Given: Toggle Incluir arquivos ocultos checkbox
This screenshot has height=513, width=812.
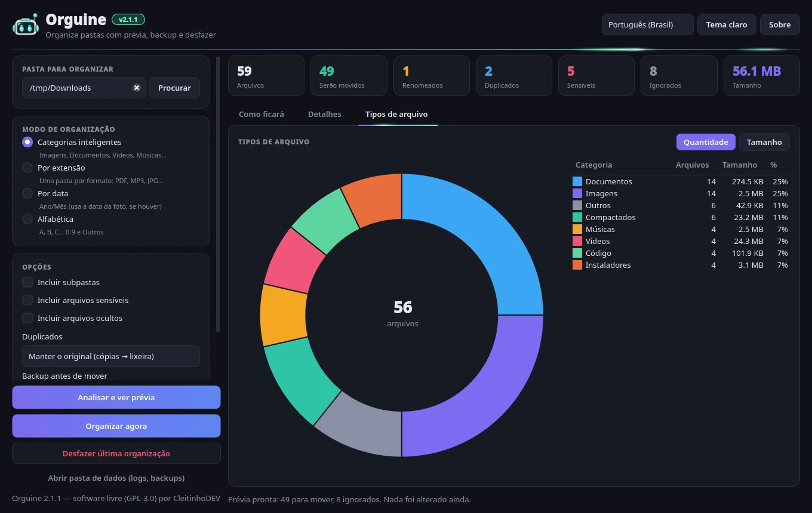Looking at the screenshot, I should (x=27, y=318).
